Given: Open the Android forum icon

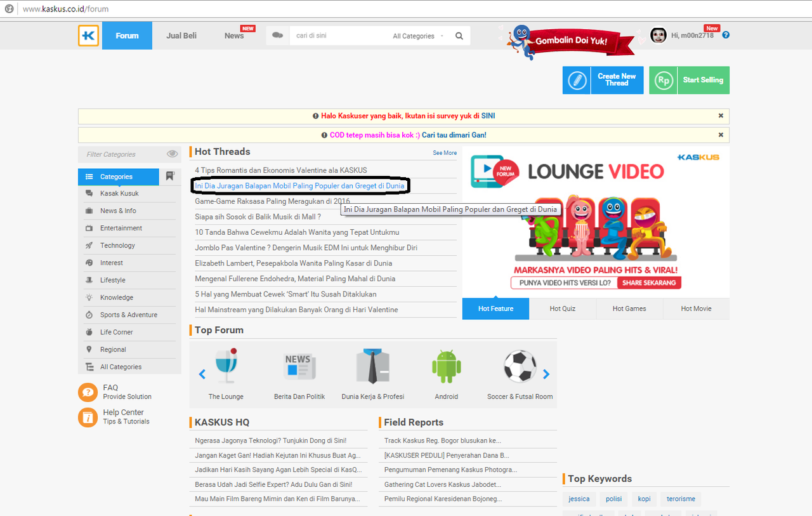Looking at the screenshot, I should tap(446, 366).
